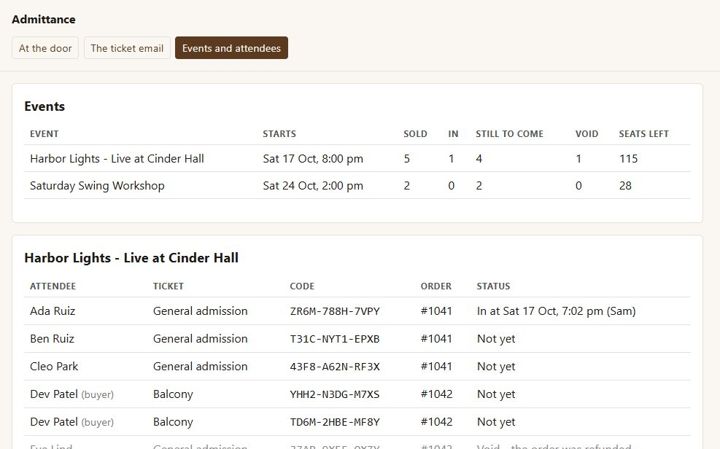720x449 pixels.
Task: Click the STARTS column header
Action: pos(279,134)
